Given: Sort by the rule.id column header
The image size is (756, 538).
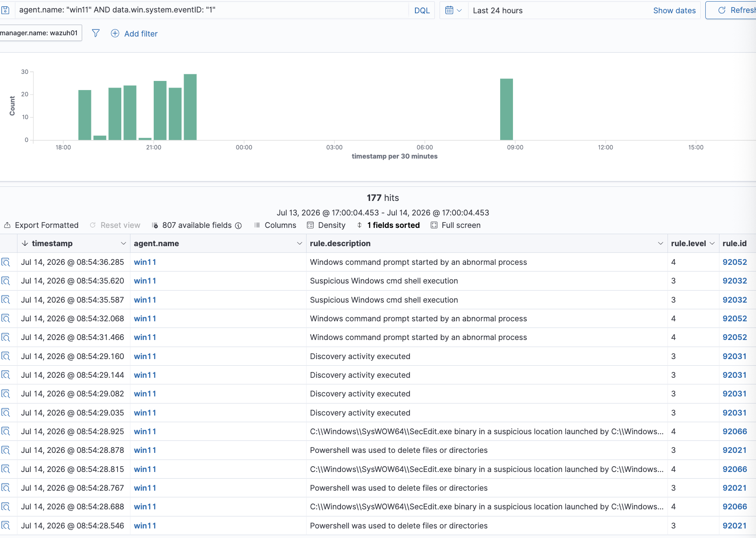Looking at the screenshot, I should [734, 243].
